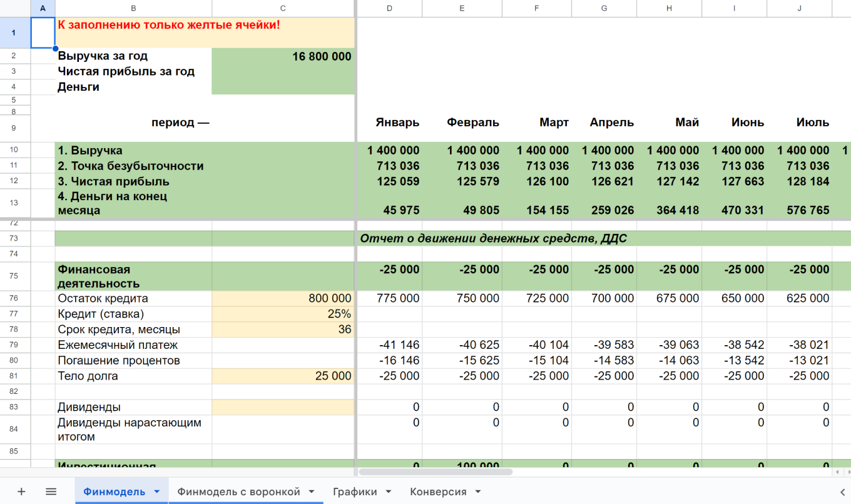The width and height of the screenshot is (851, 504).
Task: Click the 'Дивиденды нарастающим итогом' label
Action: [130, 430]
